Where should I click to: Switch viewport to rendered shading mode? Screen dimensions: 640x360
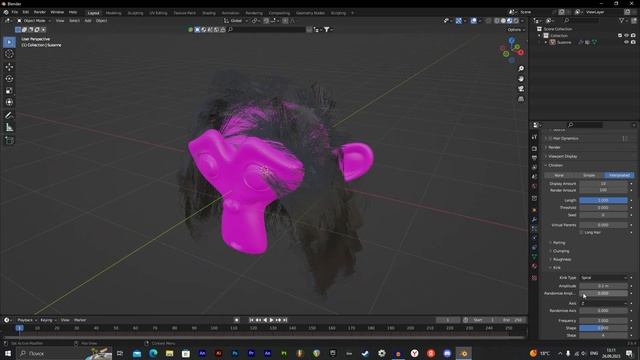pos(516,21)
